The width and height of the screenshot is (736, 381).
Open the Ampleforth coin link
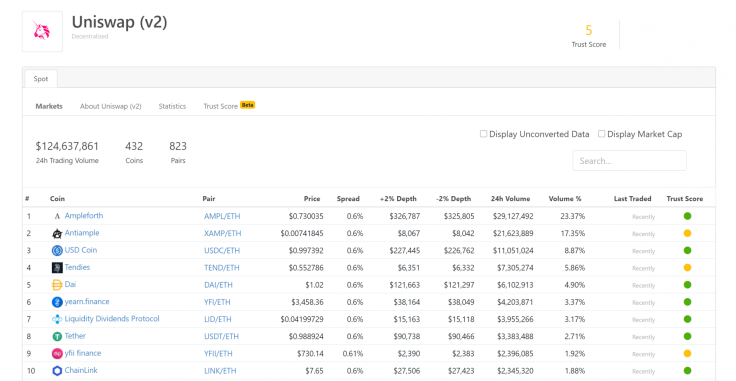point(84,216)
